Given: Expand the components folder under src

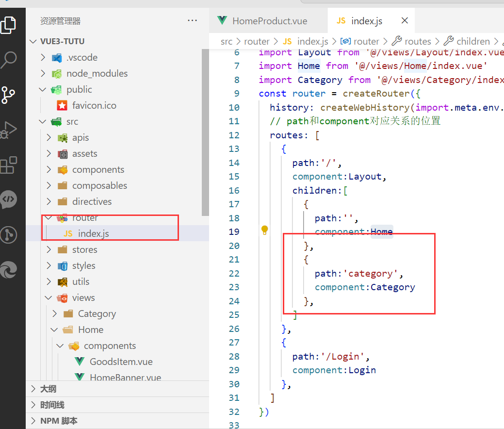Looking at the screenshot, I should [48, 169].
